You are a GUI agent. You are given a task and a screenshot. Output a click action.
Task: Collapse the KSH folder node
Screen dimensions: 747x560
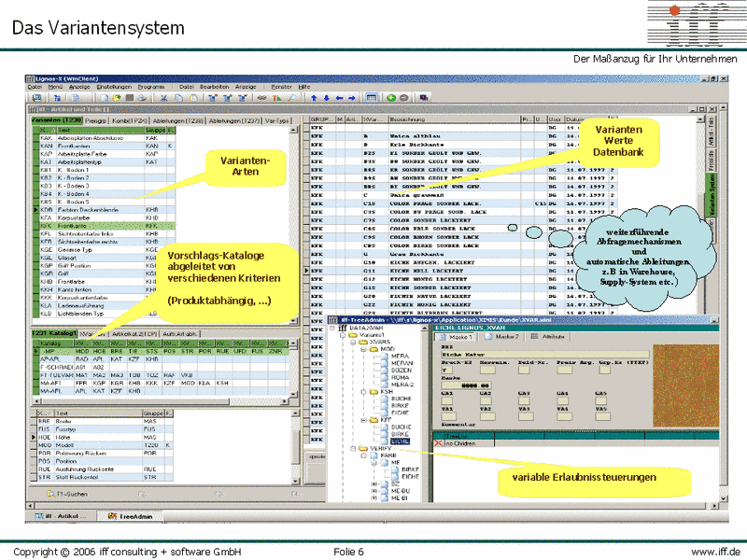pos(363,391)
